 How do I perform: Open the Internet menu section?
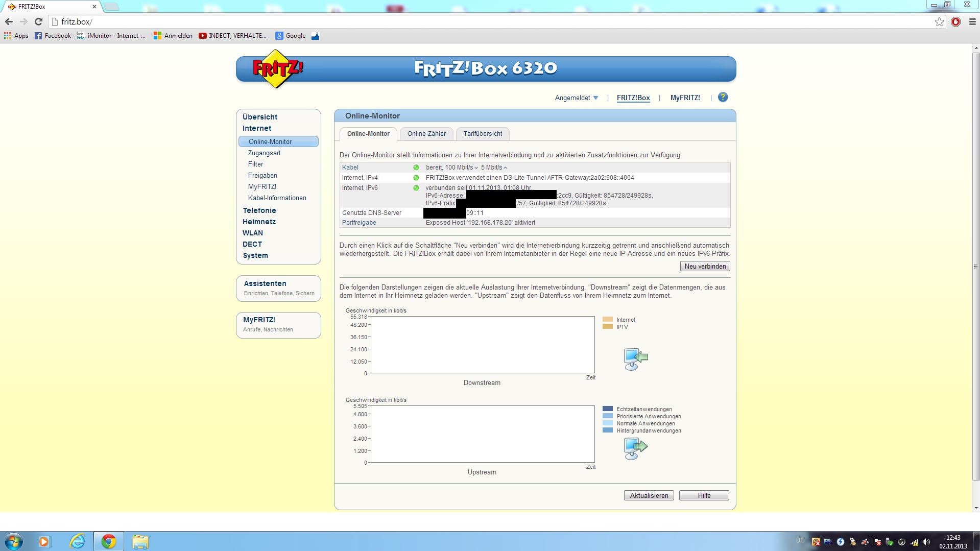coord(257,128)
